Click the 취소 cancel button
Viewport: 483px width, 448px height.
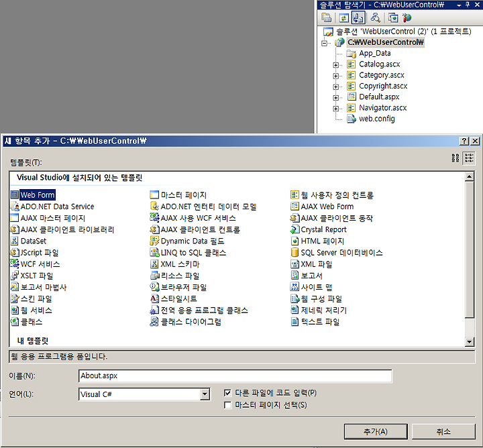pos(443,431)
